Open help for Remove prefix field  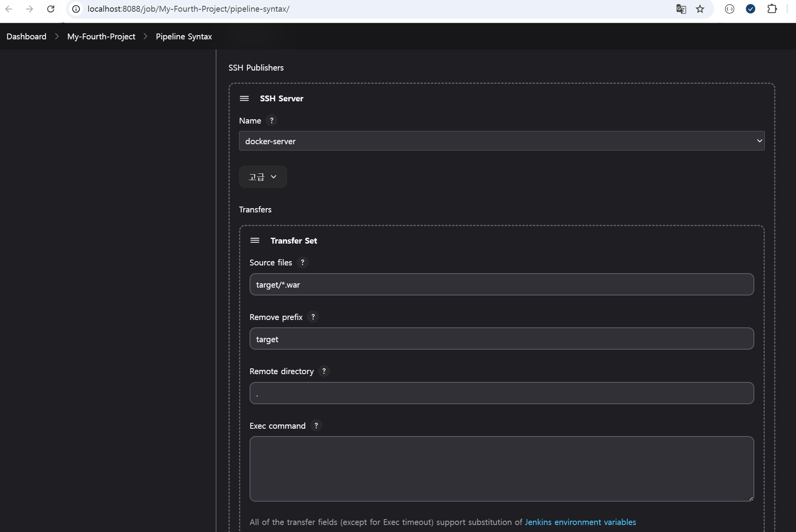[x=313, y=317]
